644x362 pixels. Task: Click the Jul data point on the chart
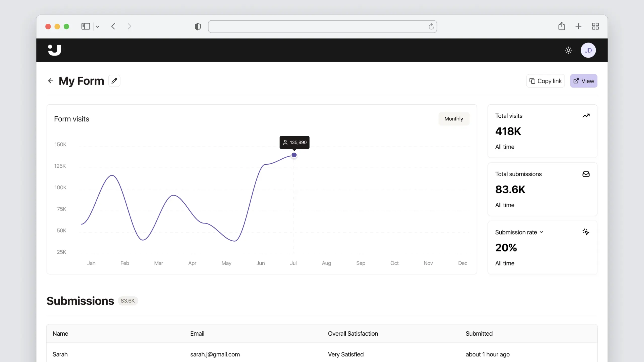click(x=294, y=155)
